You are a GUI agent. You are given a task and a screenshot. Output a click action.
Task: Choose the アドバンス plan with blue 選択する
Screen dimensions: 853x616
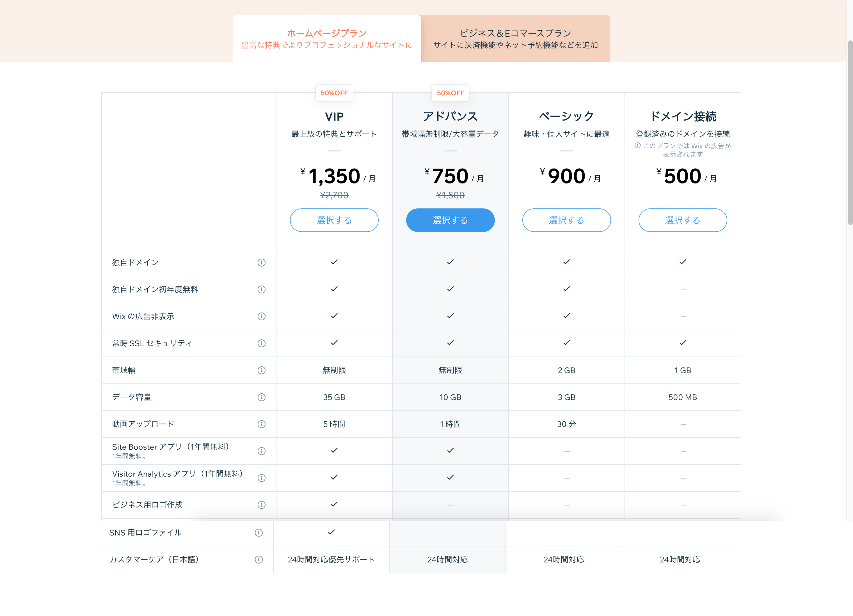[x=450, y=220]
